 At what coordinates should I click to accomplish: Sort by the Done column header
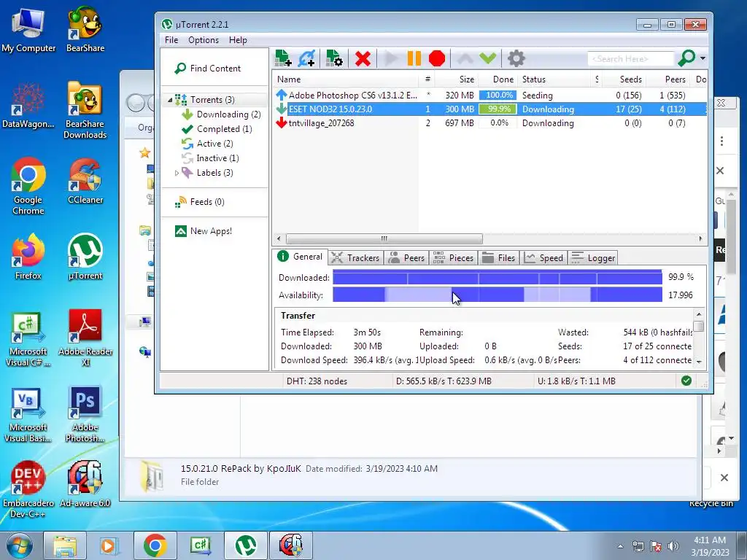tap(498, 79)
